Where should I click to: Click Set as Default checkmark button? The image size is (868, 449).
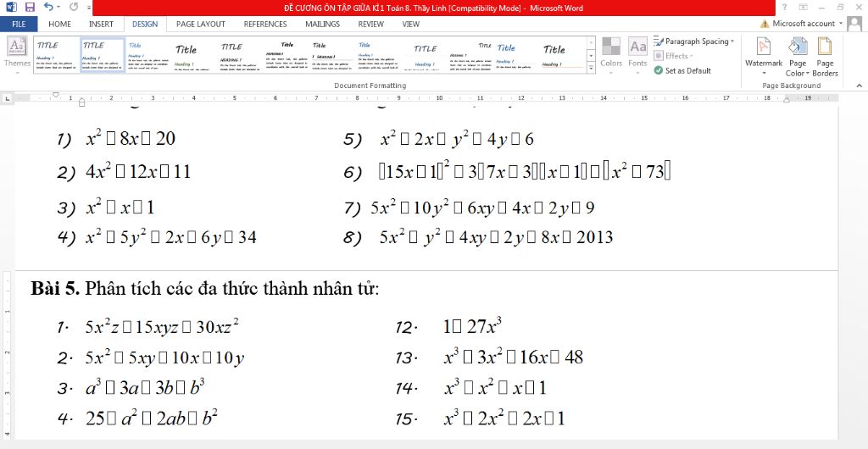pos(682,71)
